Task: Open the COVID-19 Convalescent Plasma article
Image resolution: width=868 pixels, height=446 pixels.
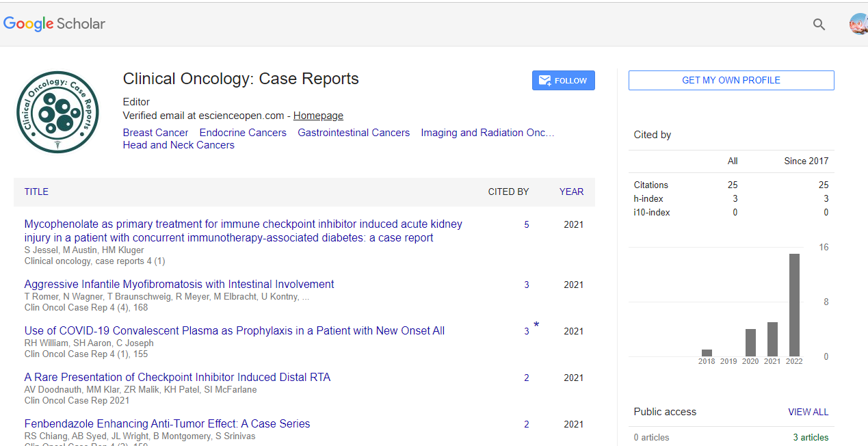Action: (235, 330)
